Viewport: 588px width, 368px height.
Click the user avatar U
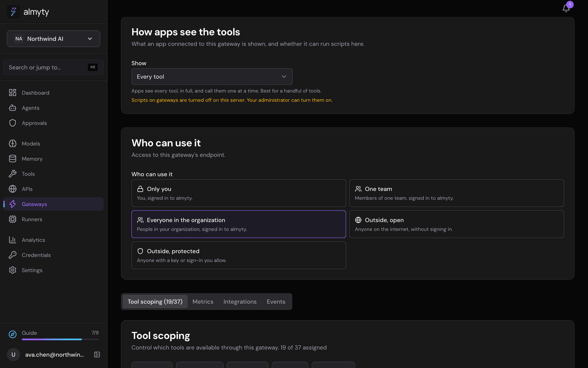point(13,355)
